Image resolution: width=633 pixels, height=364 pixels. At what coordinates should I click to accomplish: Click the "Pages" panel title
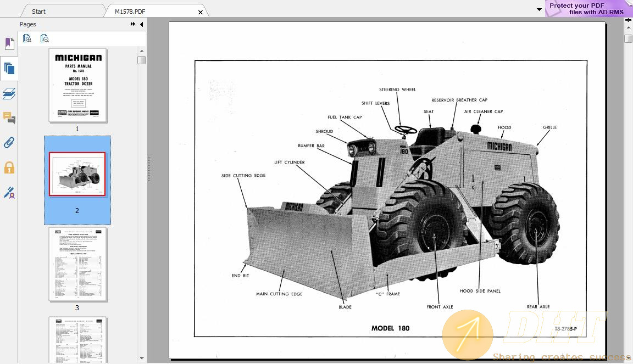pos(28,24)
